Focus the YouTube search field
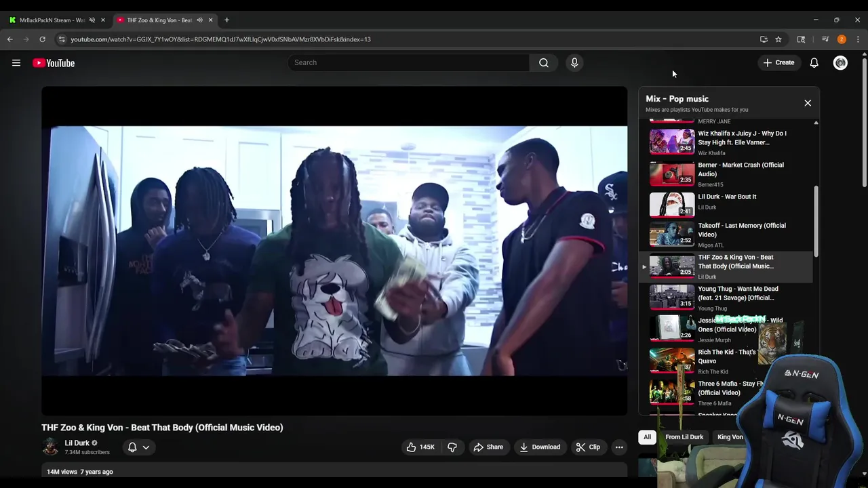Viewport: 868px width, 488px height. click(x=408, y=62)
